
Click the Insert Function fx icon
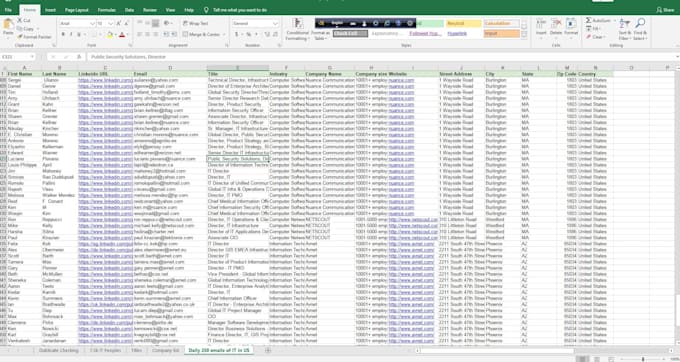(79, 57)
